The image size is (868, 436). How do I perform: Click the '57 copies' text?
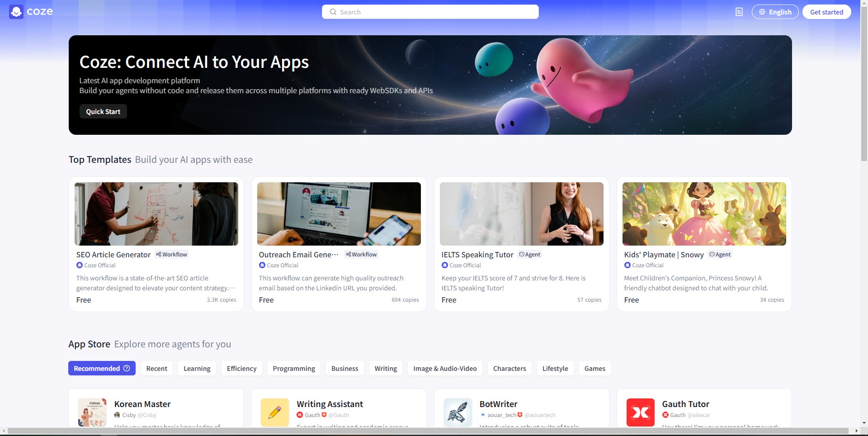pyautogui.click(x=589, y=300)
